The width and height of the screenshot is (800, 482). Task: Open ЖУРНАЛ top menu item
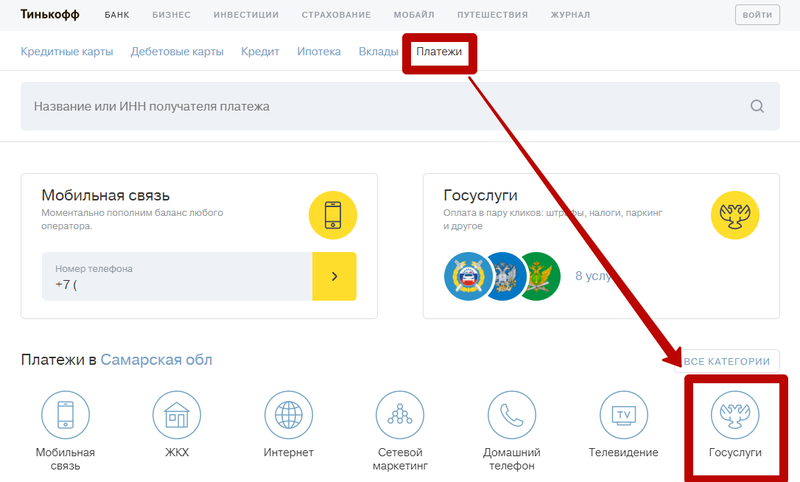570,15
